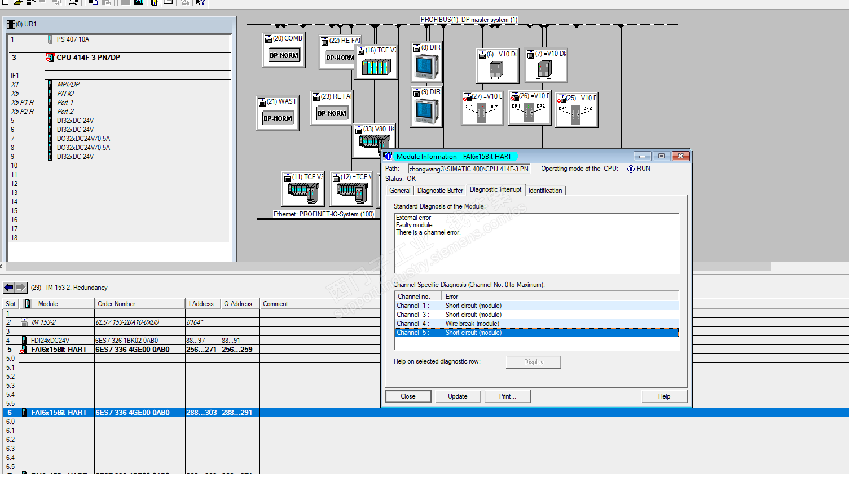Click the Q Address column header

tap(240, 304)
